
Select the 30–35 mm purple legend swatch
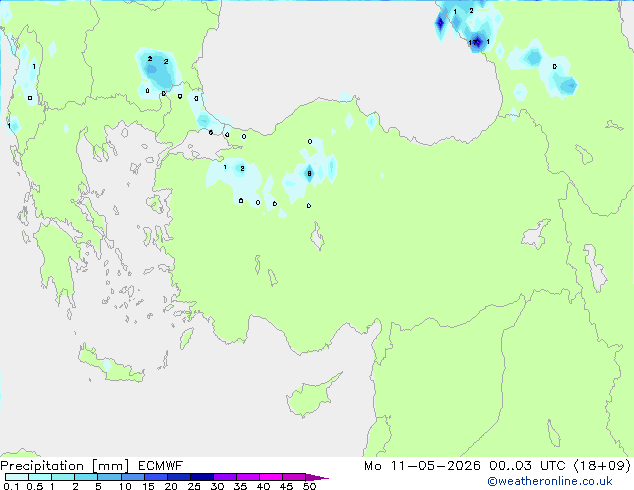pos(225,477)
